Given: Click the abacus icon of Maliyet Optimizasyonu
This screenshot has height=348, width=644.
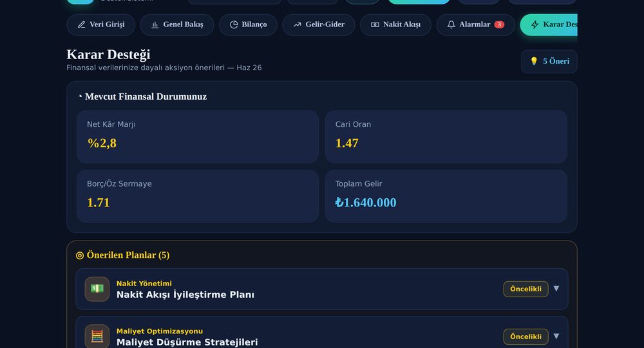Looking at the screenshot, I should point(97,336).
